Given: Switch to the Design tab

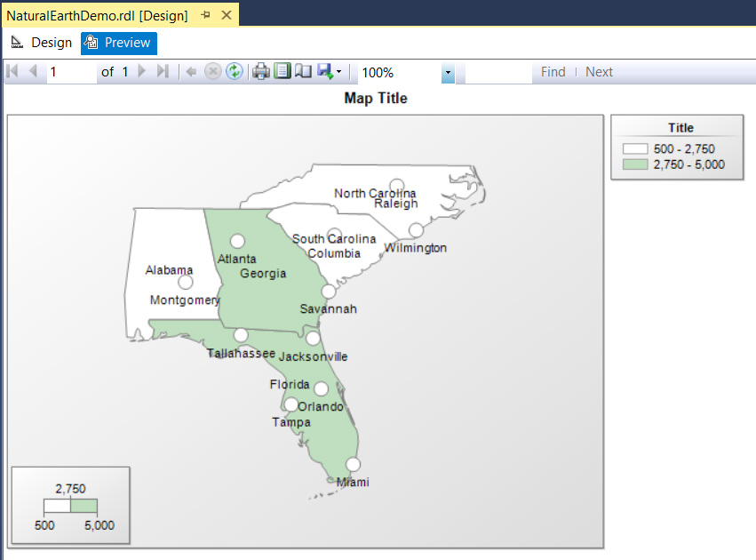Looking at the screenshot, I should [x=42, y=43].
